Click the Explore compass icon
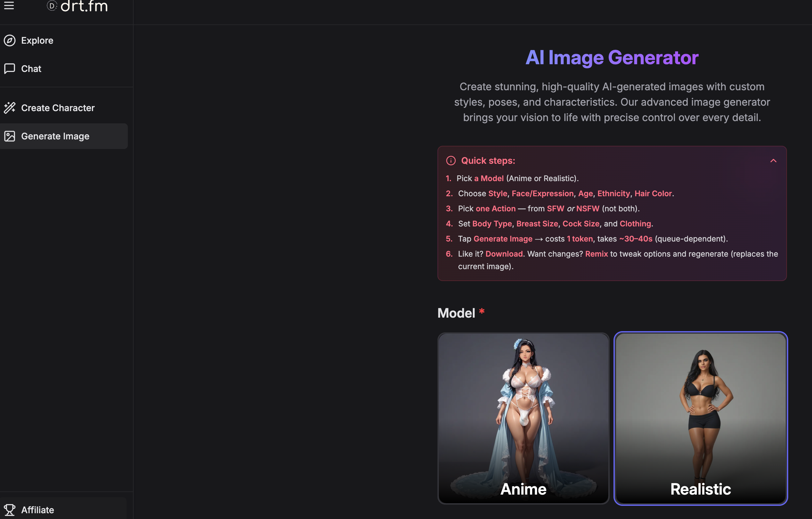The image size is (812, 519). coord(9,40)
